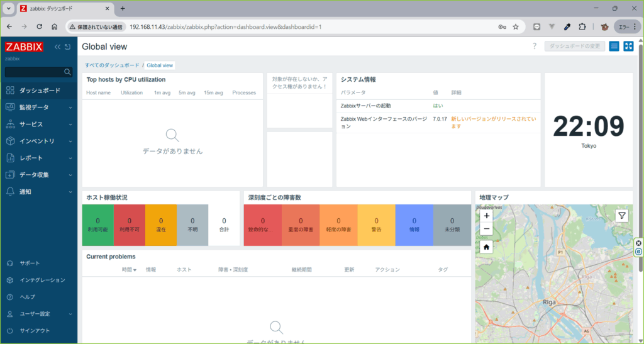644x344 pixels.
Task: Expand the ユーザー設定 menu
Action: tap(39, 314)
